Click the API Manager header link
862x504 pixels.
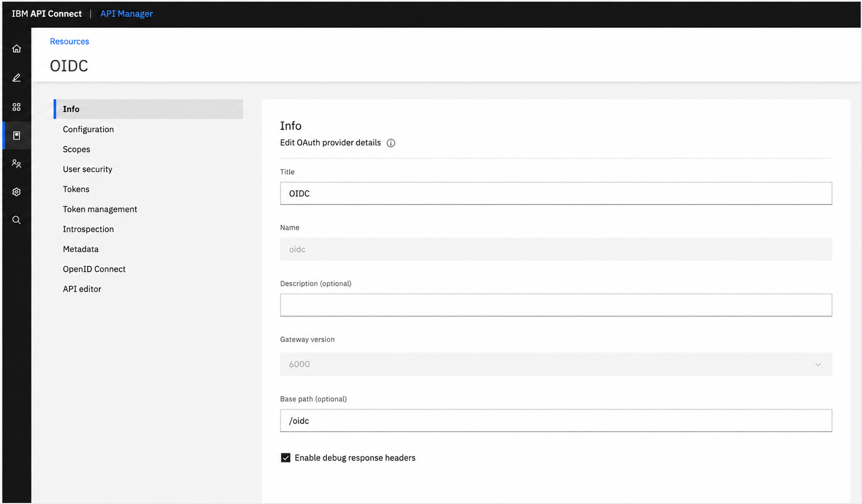tap(127, 14)
